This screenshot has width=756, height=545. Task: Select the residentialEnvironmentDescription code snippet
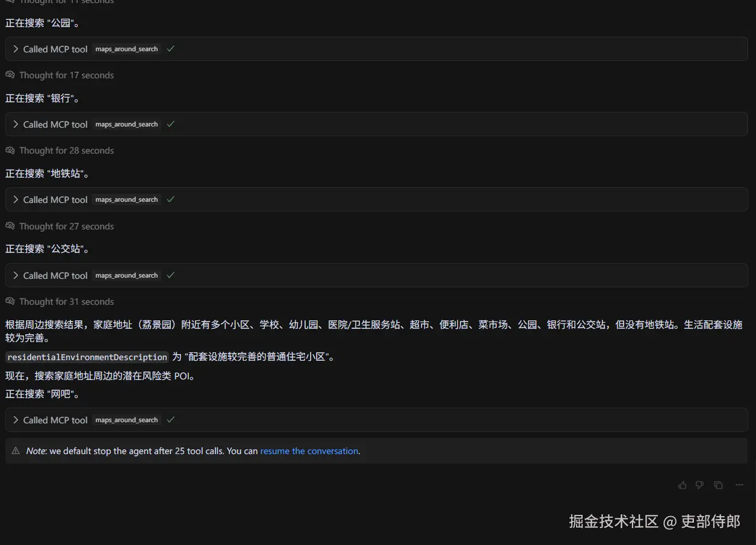[87, 357]
